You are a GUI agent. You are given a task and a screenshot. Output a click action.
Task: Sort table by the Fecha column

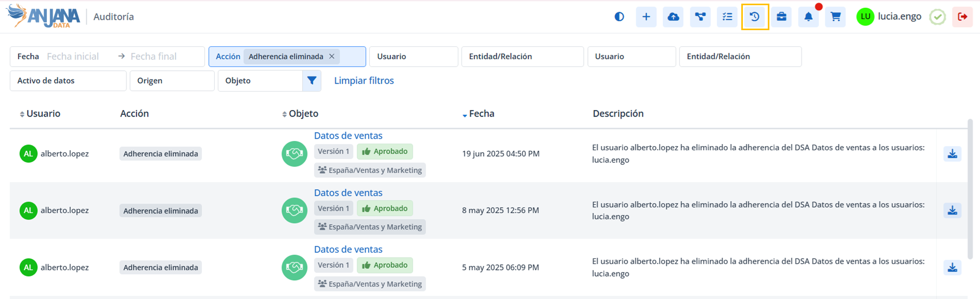click(481, 113)
